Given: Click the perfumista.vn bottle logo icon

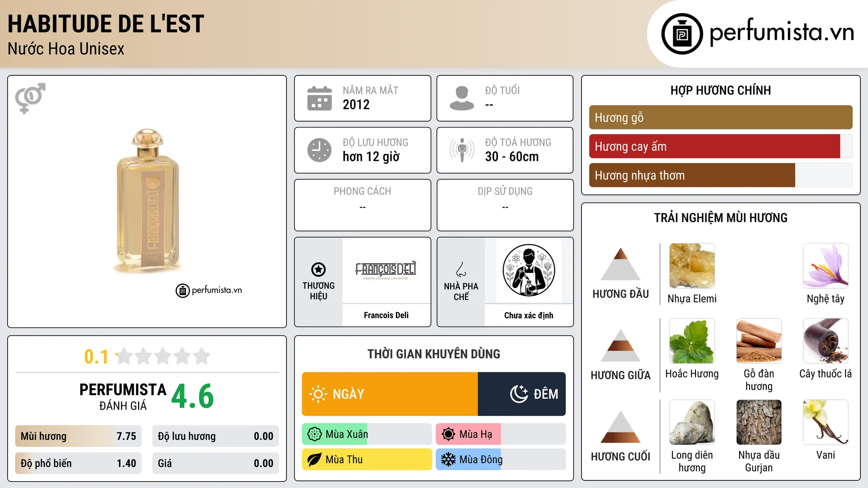Looking at the screenshot, I should pyautogui.click(x=682, y=34).
